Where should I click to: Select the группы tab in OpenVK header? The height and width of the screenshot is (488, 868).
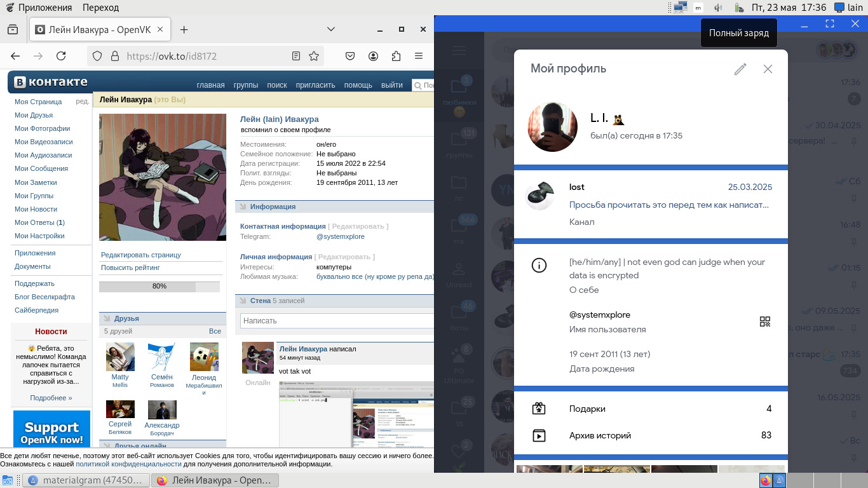[x=245, y=85]
